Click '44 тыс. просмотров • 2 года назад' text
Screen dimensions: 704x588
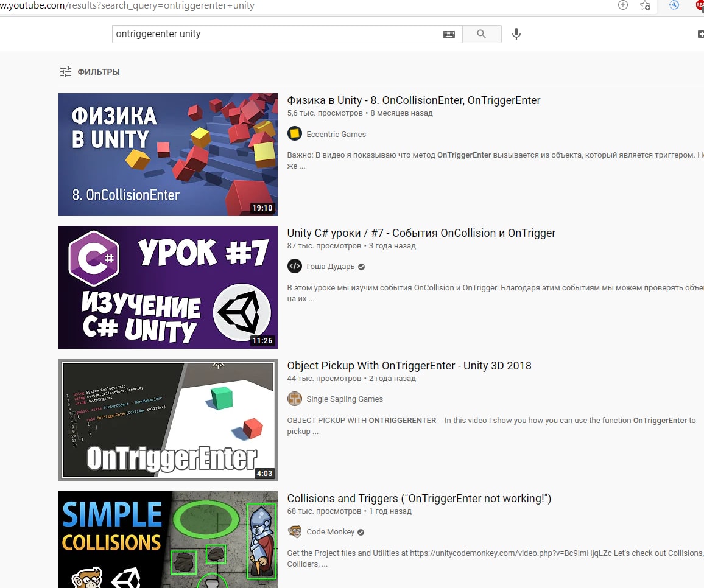(351, 379)
